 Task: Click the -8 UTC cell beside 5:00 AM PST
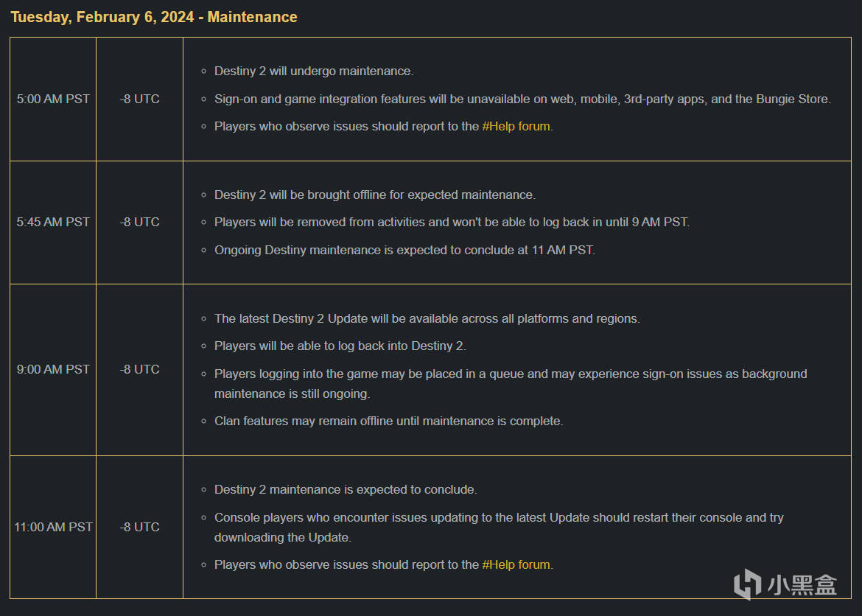[140, 99]
